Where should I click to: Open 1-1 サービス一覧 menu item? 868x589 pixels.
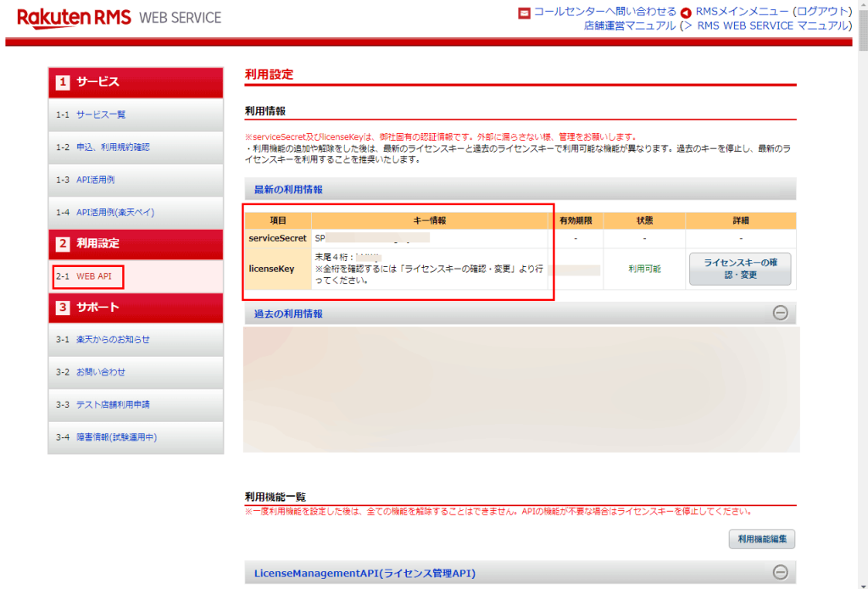point(136,114)
